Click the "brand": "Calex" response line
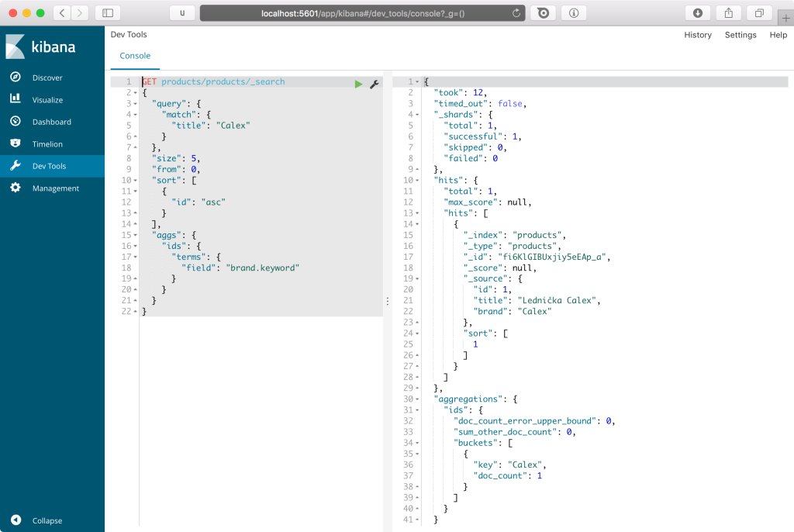The image size is (794, 532). (513, 312)
